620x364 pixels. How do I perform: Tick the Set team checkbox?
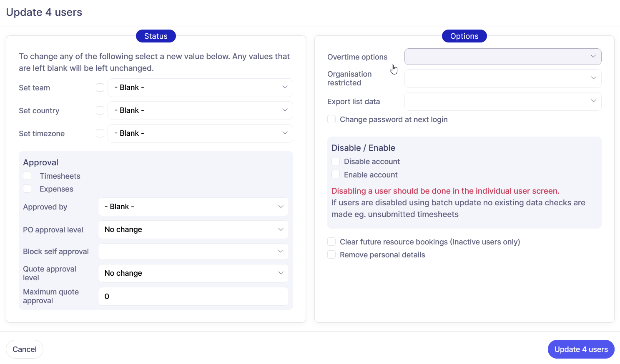coord(100,87)
